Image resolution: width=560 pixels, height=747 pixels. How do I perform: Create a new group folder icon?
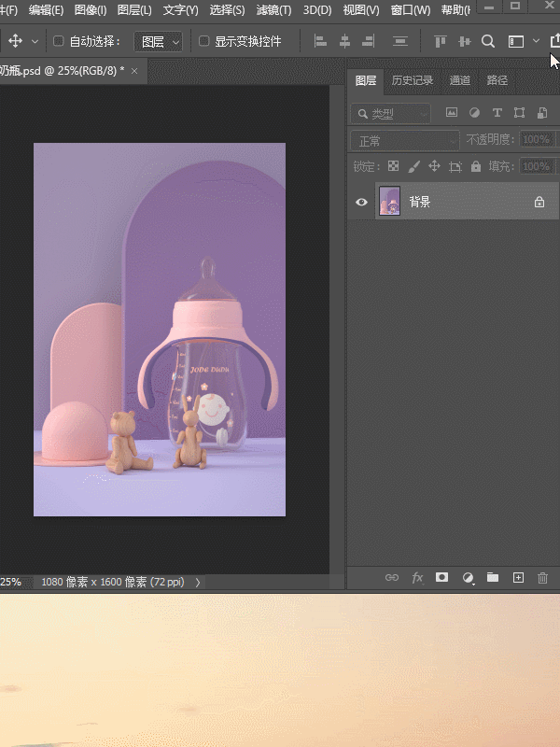coord(493,577)
